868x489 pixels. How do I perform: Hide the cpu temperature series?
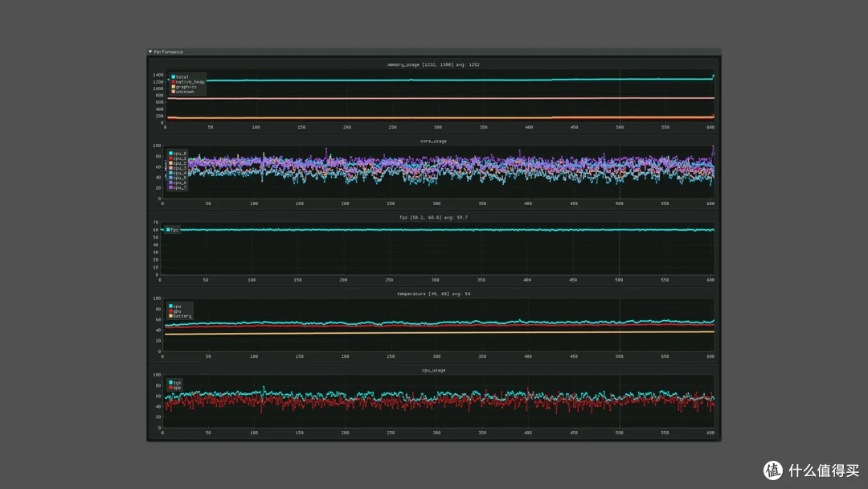coord(175,306)
